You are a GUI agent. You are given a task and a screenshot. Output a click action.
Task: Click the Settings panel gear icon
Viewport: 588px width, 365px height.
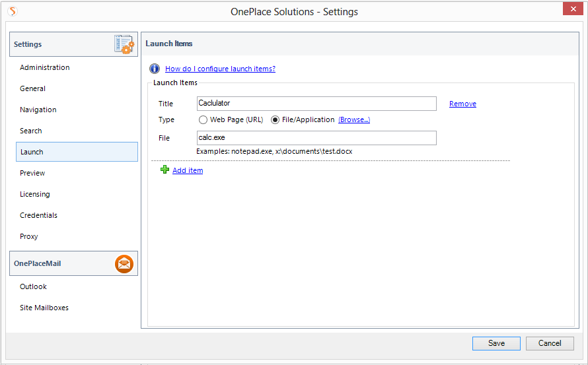pos(124,44)
